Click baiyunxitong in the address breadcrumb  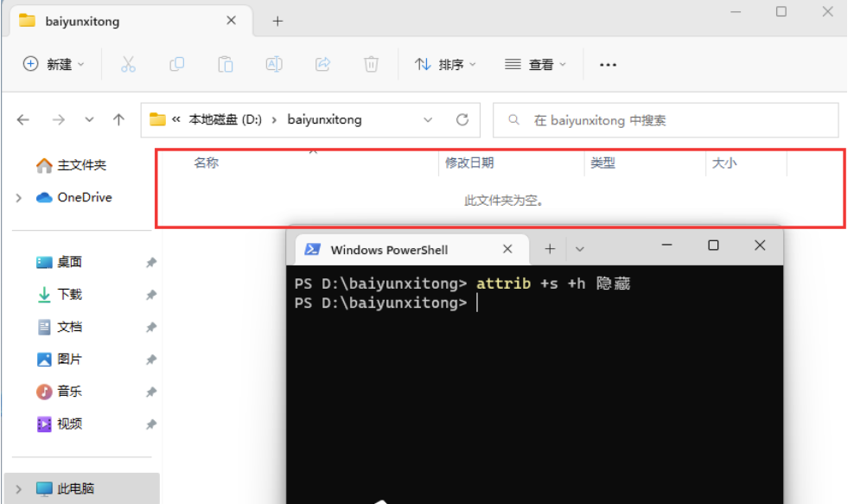tap(325, 119)
